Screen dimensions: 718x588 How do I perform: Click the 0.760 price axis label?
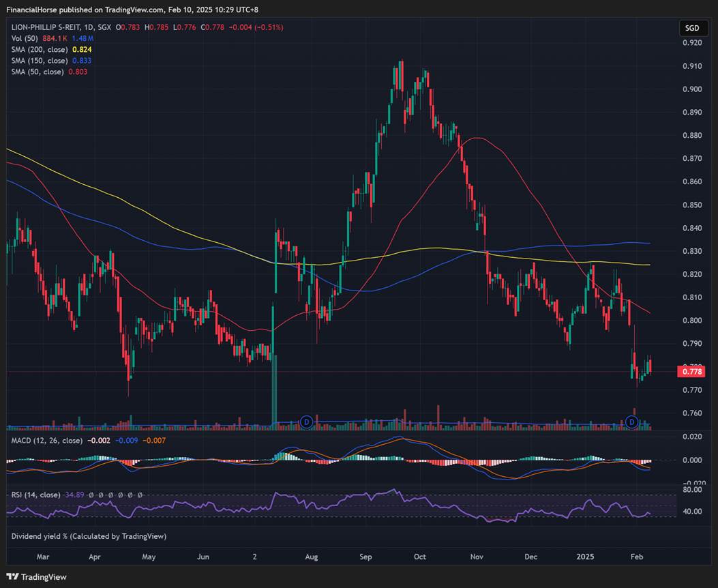click(692, 413)
